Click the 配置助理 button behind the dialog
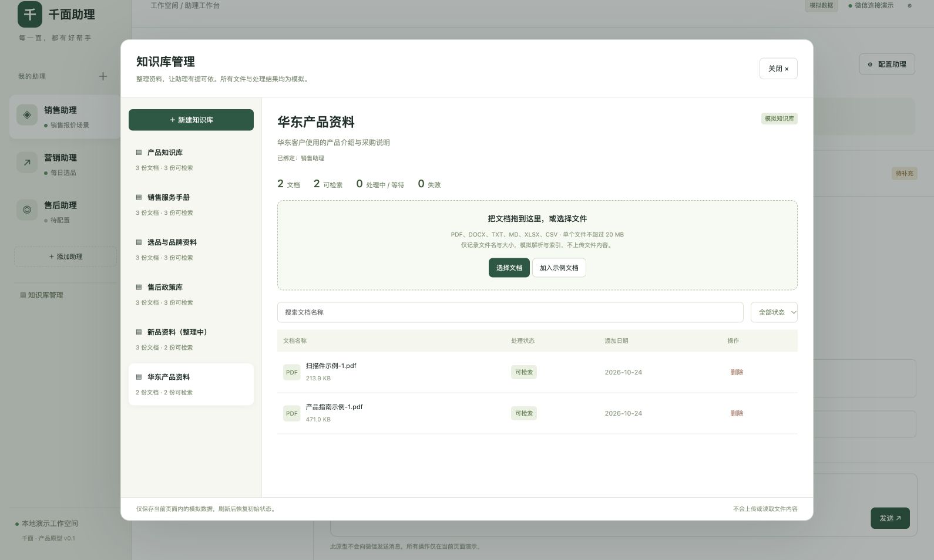934x560 pixels. pyautogui.click(x=887, y=64)
